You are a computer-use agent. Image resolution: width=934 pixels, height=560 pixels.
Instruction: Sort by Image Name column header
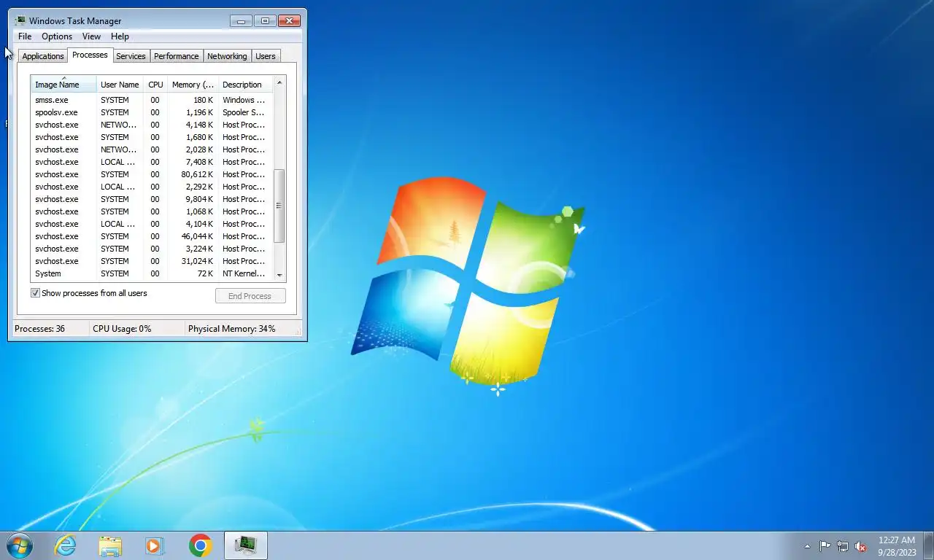[63, 85]
